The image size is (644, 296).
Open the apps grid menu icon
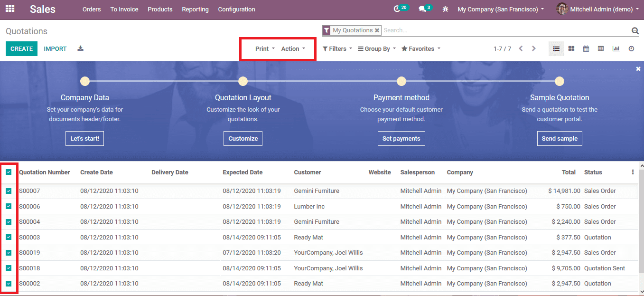(10, 9)
